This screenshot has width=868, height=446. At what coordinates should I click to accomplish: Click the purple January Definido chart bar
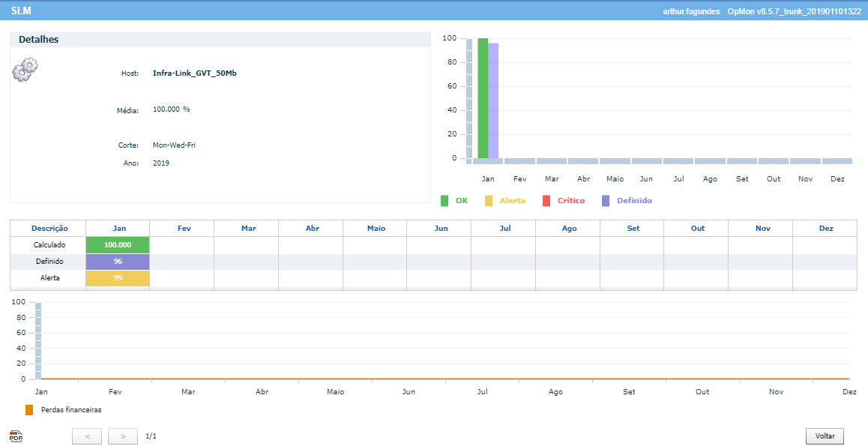tap(493, 100)
